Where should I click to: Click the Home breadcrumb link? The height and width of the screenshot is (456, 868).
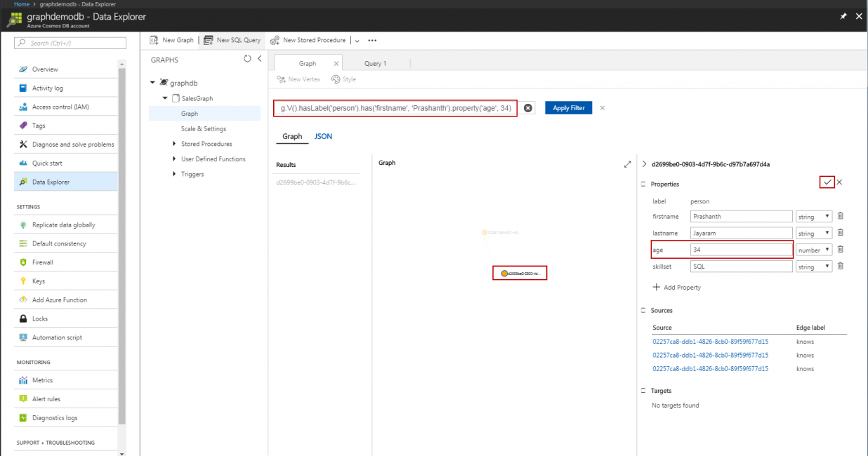(22, 4)
